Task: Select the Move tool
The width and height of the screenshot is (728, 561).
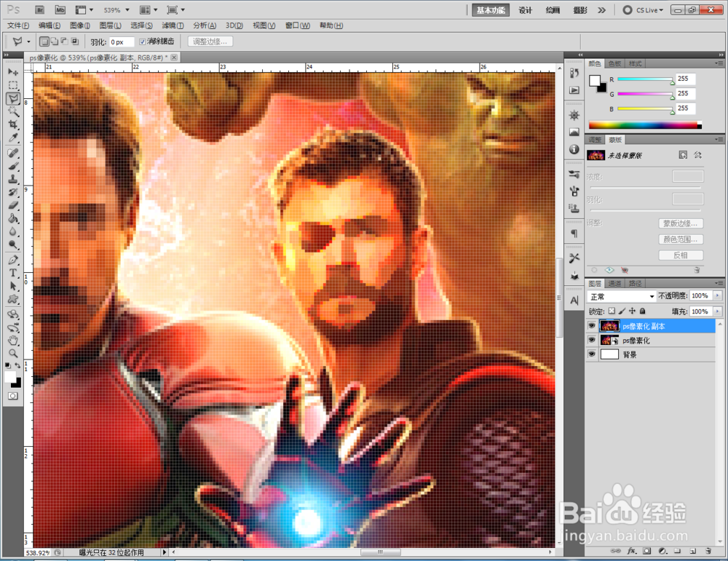Action: [x=13, y=72]
